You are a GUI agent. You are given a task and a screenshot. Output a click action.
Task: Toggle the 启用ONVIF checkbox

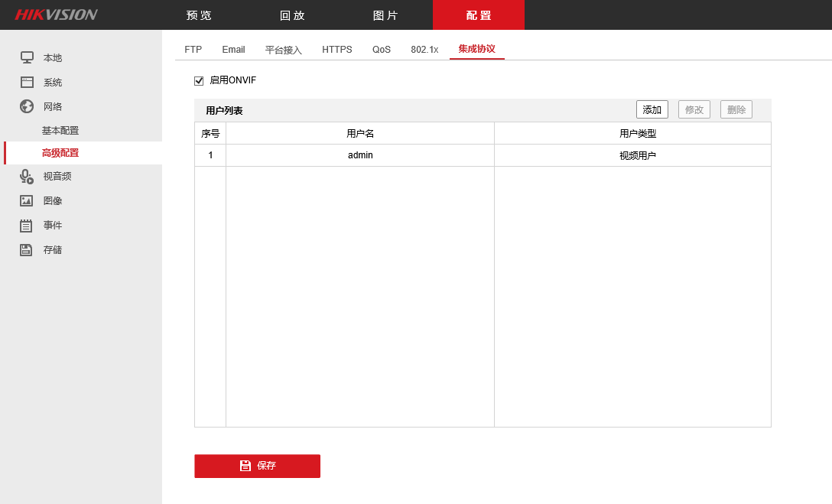click(x=199, y=80)
